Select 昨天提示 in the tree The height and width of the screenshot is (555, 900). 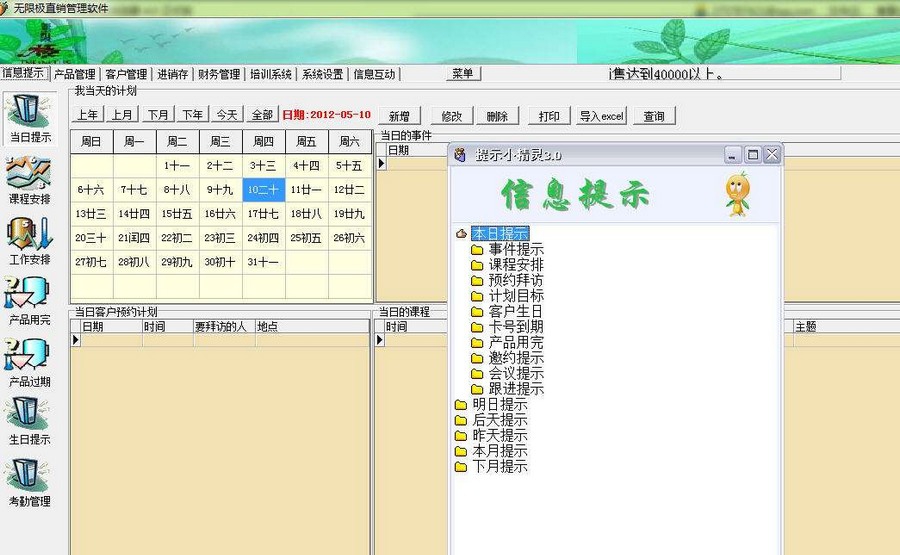(x=500, y=435)
